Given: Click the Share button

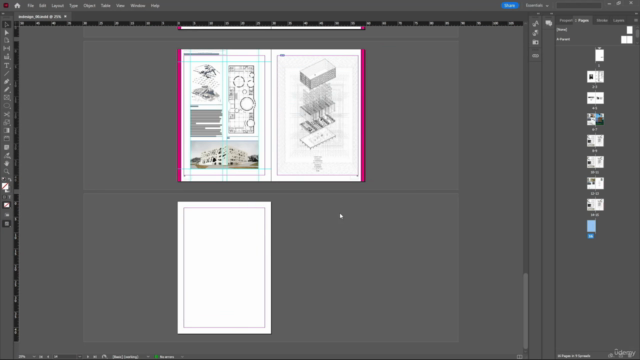Looking at the screenshot, I should pos(509,5).
